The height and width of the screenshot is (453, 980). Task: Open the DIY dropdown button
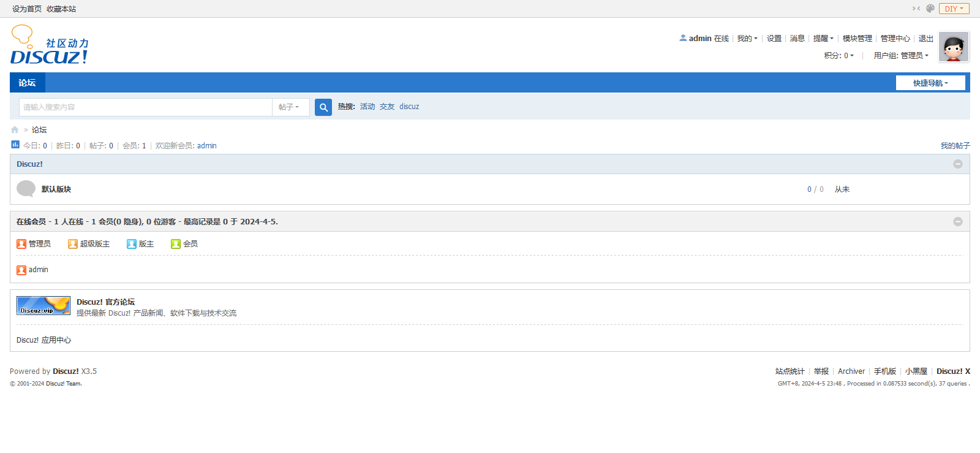[954, 9]
